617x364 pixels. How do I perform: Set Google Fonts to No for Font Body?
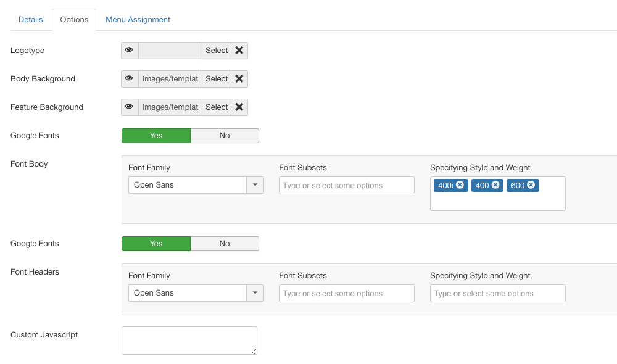tap(225, 136)
